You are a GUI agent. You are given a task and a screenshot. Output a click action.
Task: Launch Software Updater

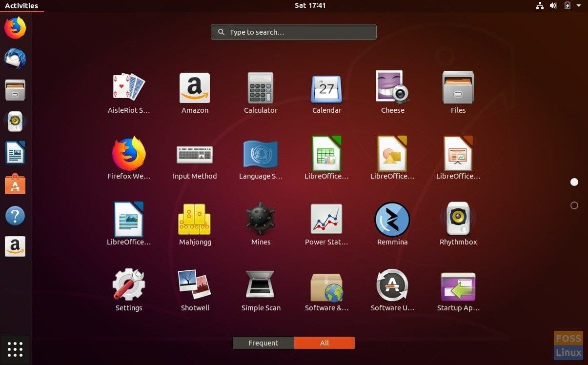point(392,285)
